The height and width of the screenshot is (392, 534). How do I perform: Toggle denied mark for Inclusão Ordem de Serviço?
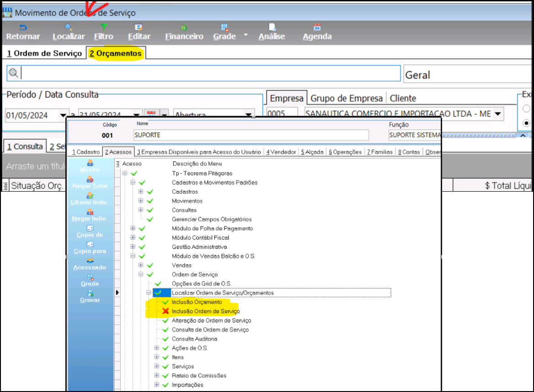click(x=166, y=311)
